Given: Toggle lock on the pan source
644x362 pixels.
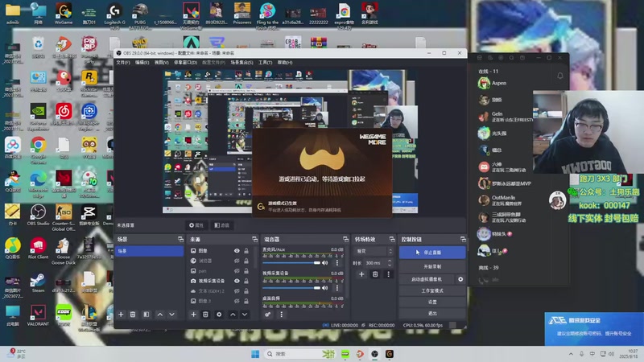Looking at the screenshot, I should (246, 271).
